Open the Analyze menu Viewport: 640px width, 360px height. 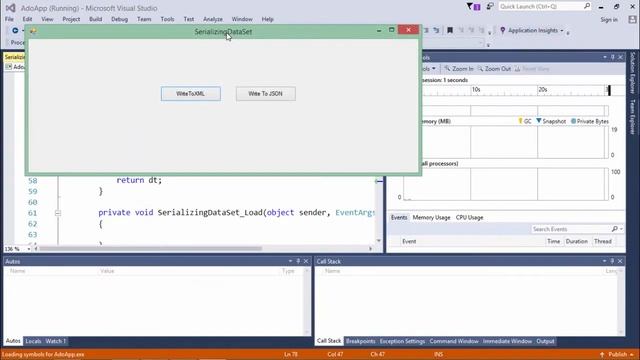213,19
